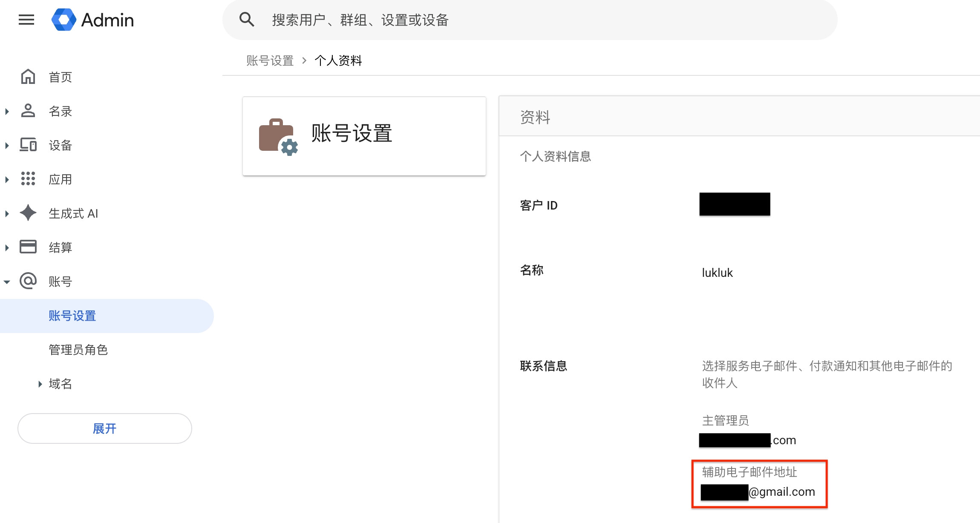This screenshot has width=980, height=523.
Task: Click the Google Admin logo
Action: click(92, 20)
